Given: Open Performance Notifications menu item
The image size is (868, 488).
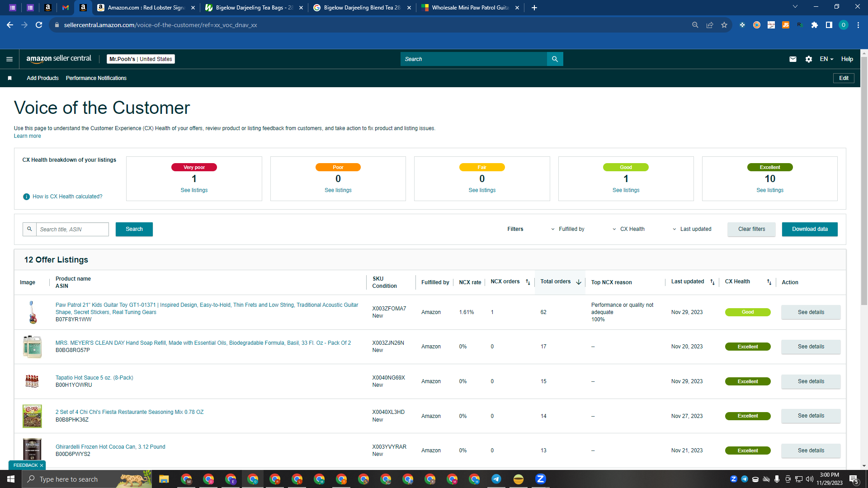Looking at the screenshot, I should 96,78.
